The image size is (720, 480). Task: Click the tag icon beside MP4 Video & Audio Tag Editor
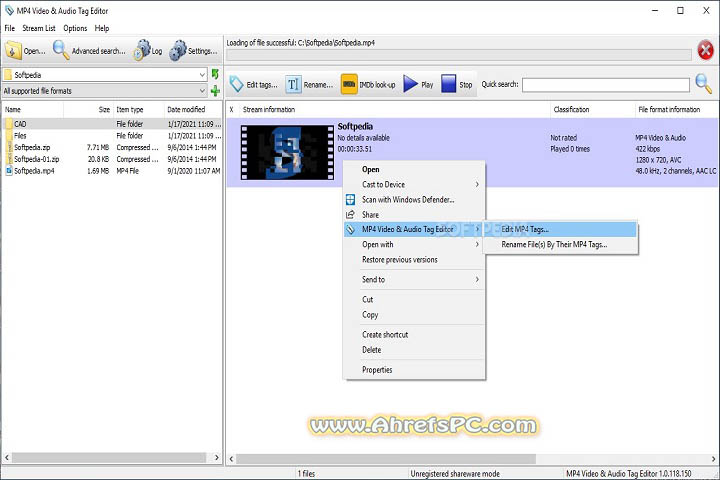350,229
